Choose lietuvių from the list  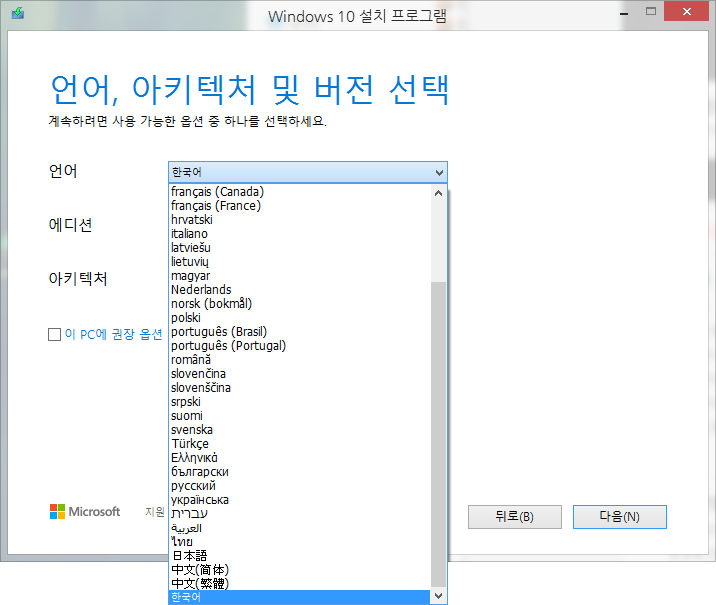(x=300, y=262)
